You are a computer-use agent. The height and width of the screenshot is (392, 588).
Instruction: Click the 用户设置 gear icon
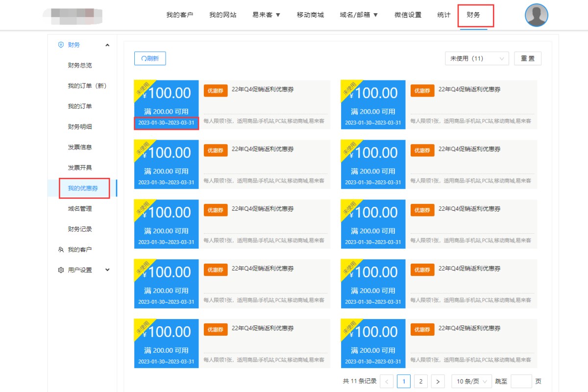coord(61,270)
